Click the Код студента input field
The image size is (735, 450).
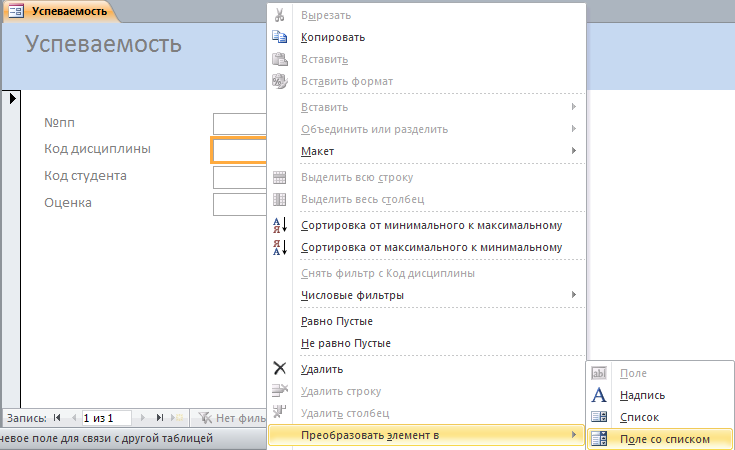(240, 177)
